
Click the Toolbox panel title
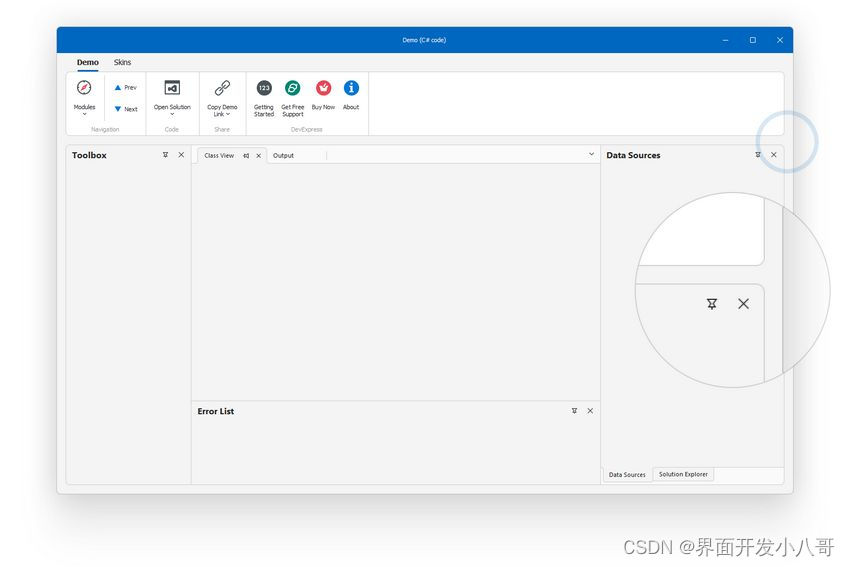pos(89,155)
